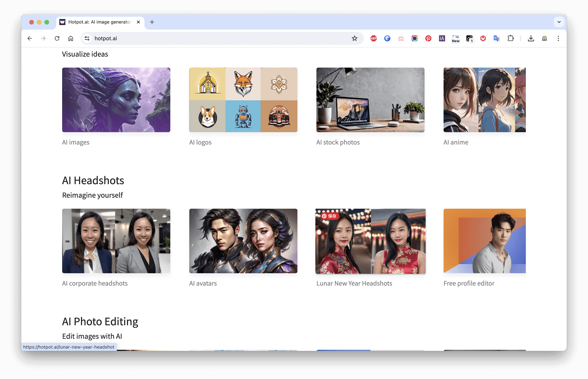Open the IA extension icon

442,38
